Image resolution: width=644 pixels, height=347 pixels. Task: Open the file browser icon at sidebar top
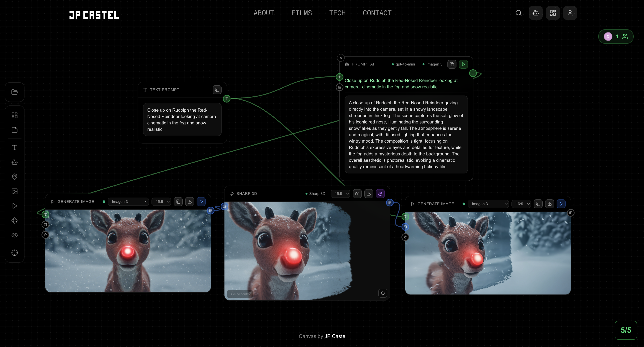click(x=14, y=92)
